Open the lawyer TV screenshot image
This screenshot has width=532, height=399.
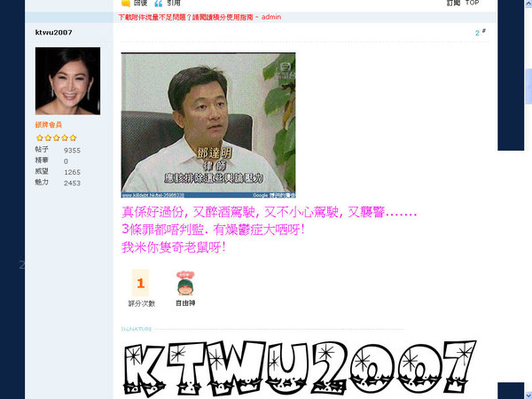(x=208, y=125)
